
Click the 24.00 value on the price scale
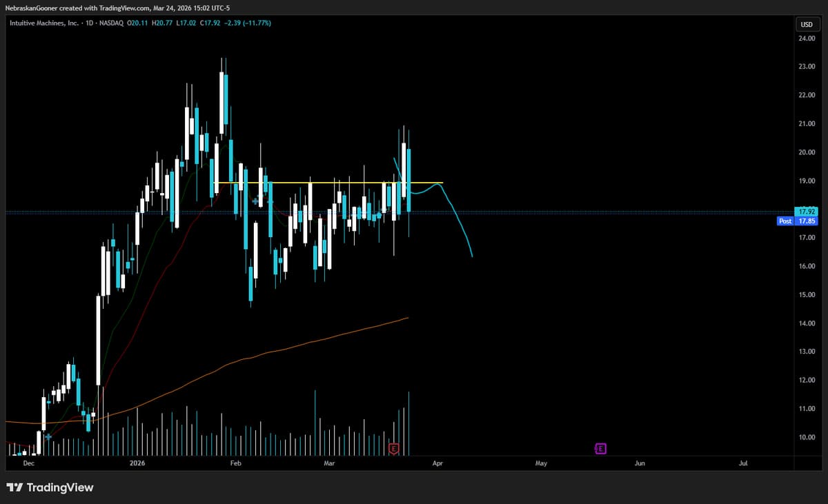(x=807, y=39)
